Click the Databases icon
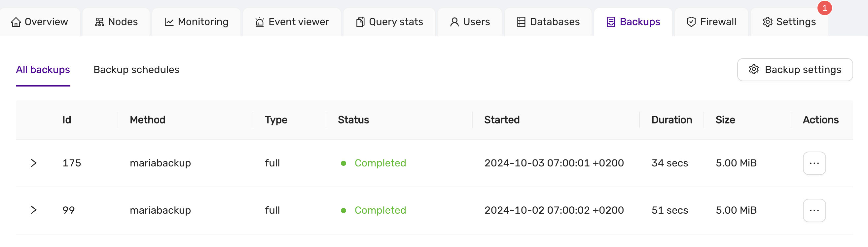 click(521, 22)
